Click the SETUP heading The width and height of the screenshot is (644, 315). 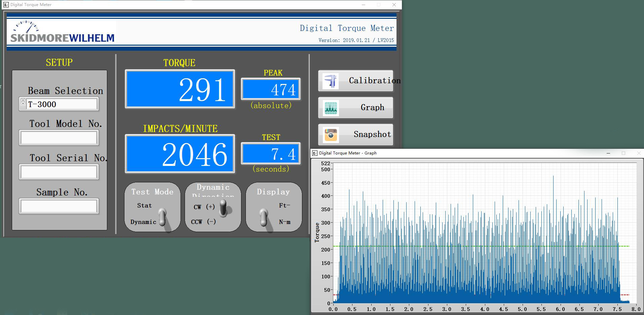coord(59,62)
